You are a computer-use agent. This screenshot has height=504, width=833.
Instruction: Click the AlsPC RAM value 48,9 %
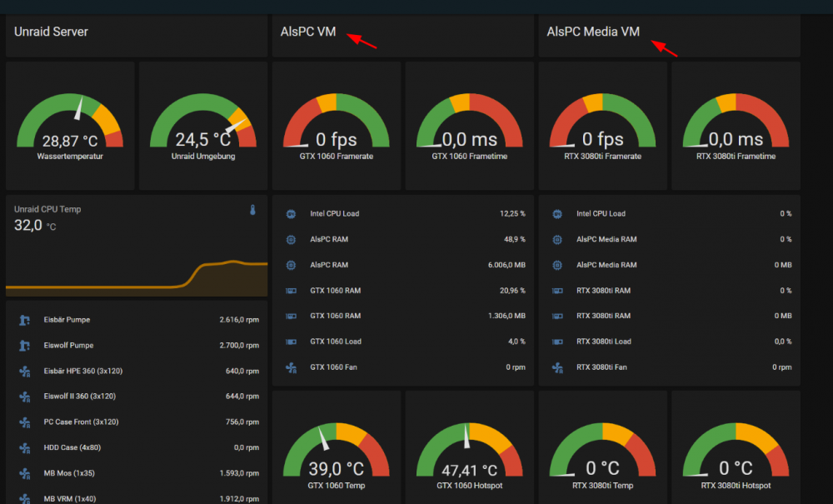514,240
